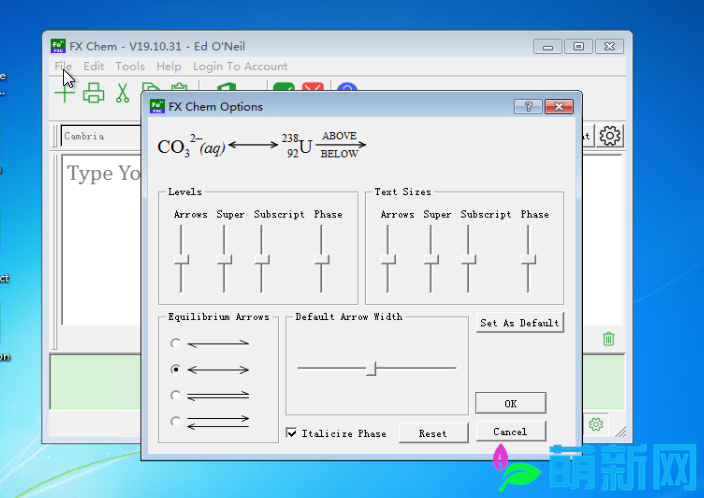Click the scissors Cut icon in toolbar
This screenshot has width=704, height=498.
click(122, 93)
